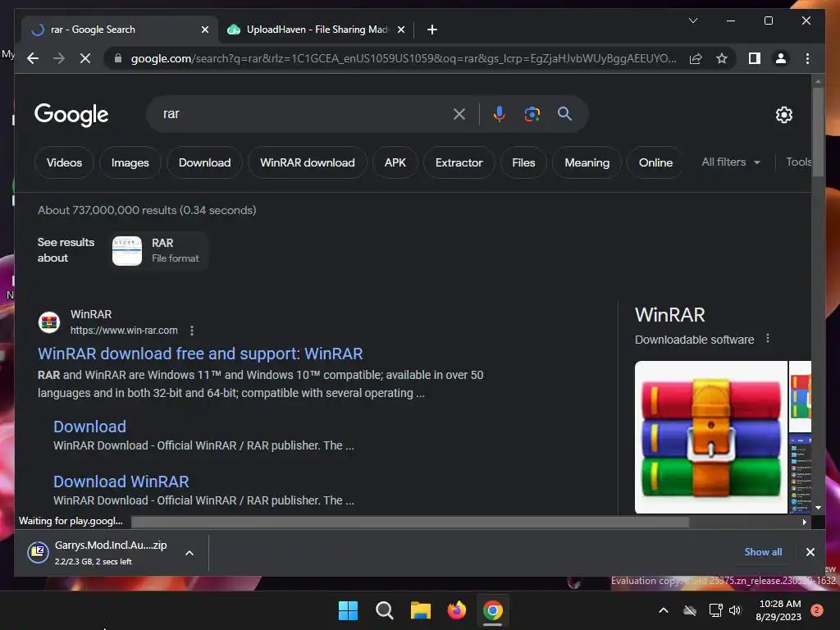The width and height of the screenshot is (840, 630).
Task: Submit search with the magnifying glass
Action: (564, 113)
